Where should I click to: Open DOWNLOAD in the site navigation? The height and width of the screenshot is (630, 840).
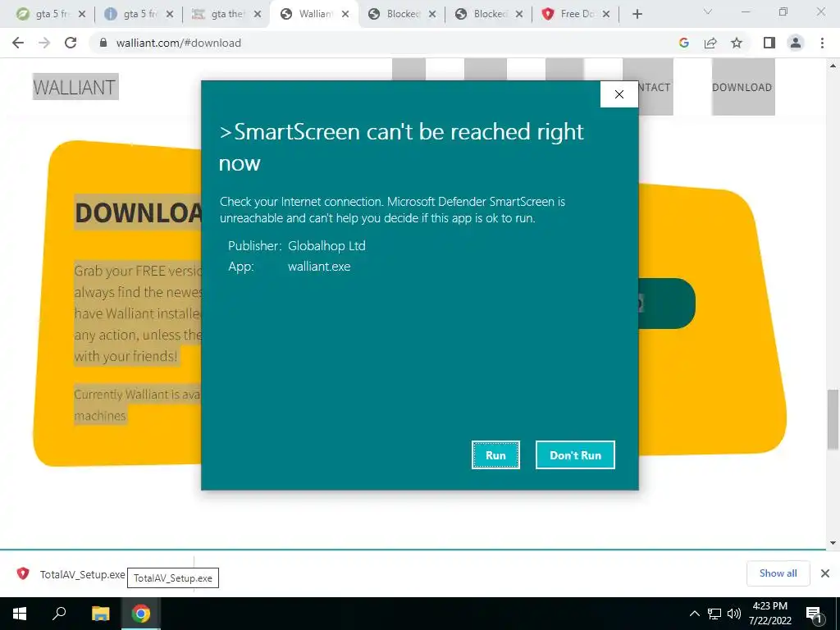[x=742, y=87]
